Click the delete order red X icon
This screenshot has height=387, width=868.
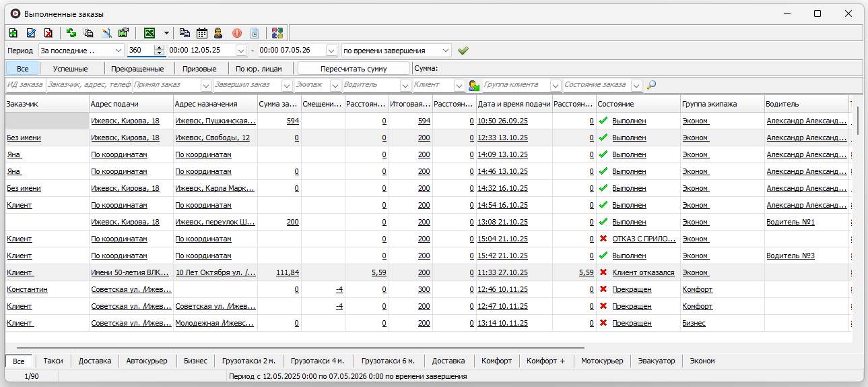tap(48, 32)
